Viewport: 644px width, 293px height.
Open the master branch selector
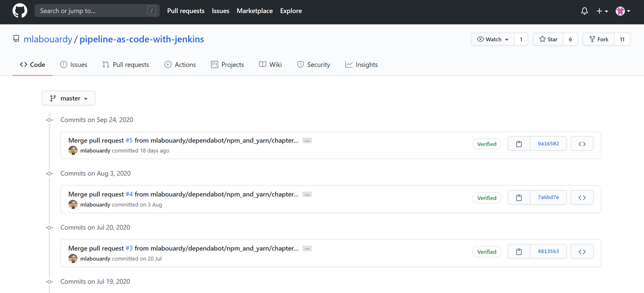[x=68, y=98]
